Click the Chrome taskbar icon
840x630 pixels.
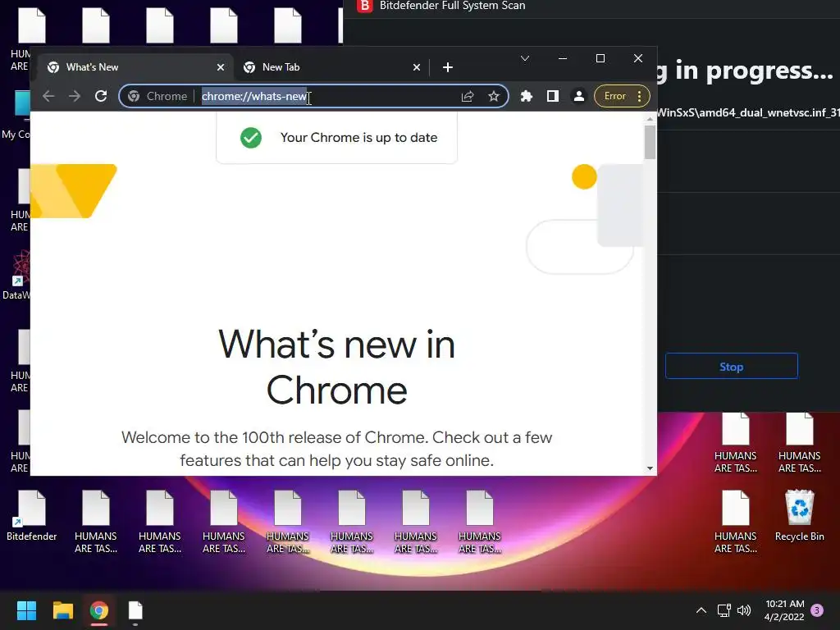(99, 610)
